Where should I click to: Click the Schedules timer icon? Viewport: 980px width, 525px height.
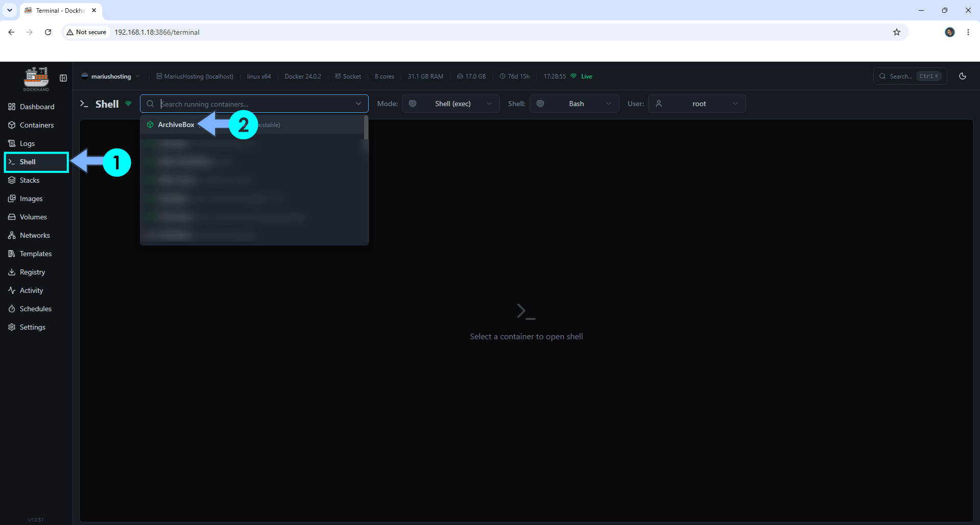point(12,309)
